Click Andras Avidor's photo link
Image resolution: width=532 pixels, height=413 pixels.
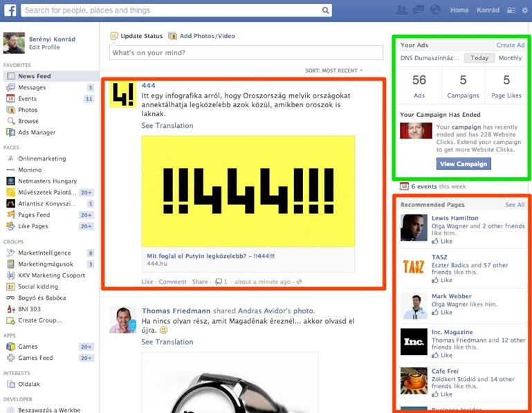click(276, 311)
